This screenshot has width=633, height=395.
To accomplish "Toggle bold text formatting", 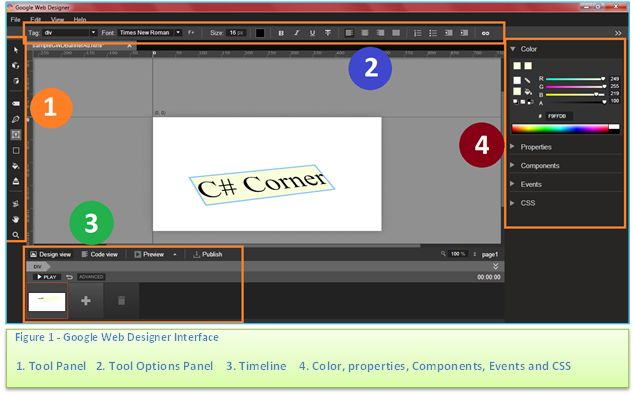I will [281, 33].
